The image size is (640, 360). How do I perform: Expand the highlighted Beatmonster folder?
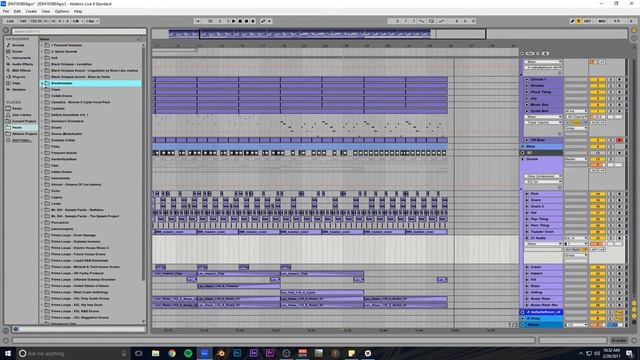point(42,83)
